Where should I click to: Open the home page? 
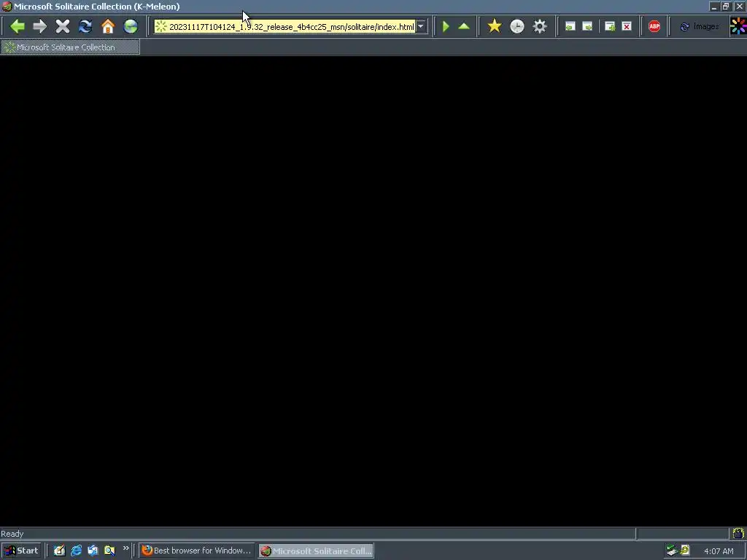[108, 26]
